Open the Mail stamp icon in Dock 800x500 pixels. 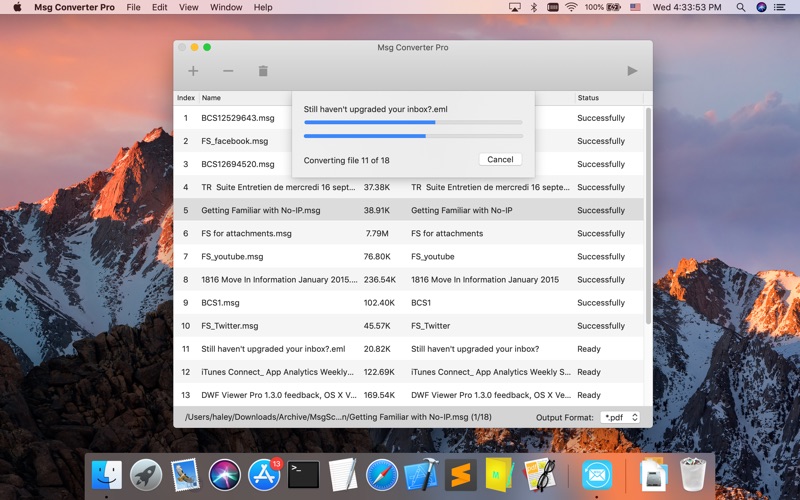point(185,475)
